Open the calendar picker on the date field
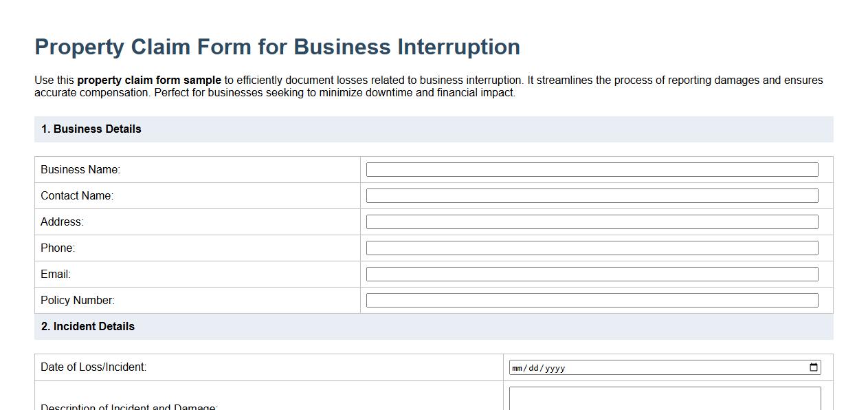Image resolution: width=868 pixels, height=410 pixels. click(813, 367)
